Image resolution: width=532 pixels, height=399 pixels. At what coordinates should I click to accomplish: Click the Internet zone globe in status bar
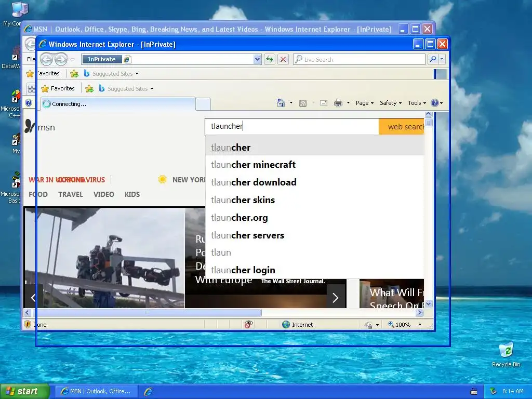pyautogui.click(x=286, y=325)
